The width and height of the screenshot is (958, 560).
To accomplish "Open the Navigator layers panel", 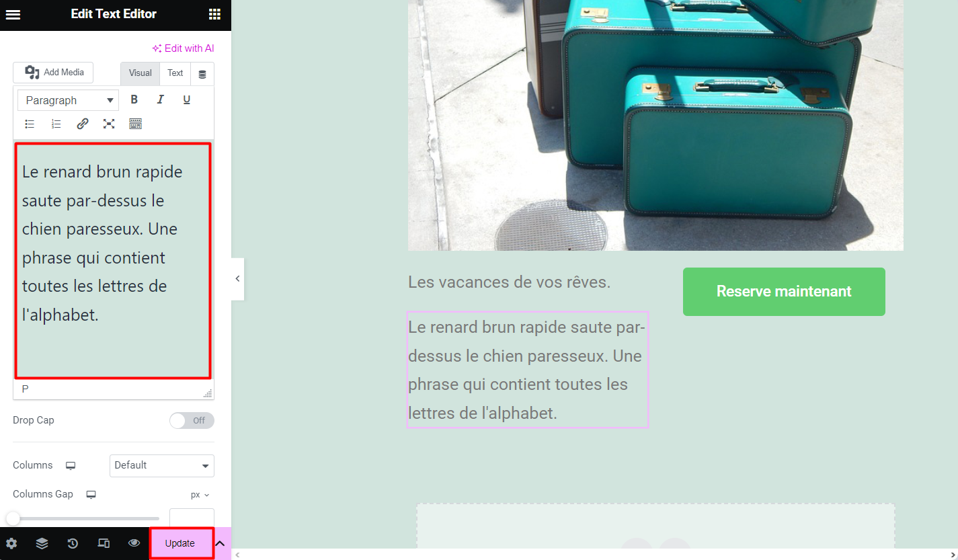I will [42, 543].
